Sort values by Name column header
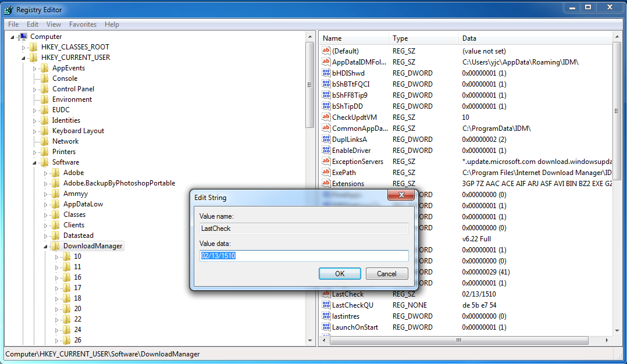This screenshot has height=364, width=627. tap(354, 38)
